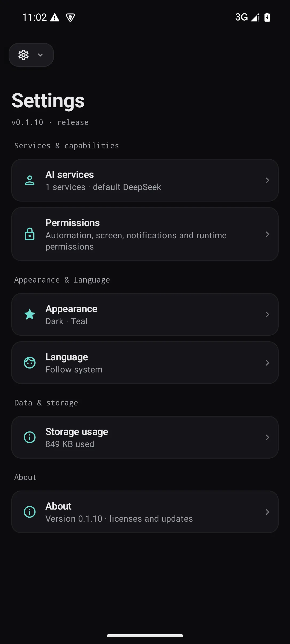Click the gear icon in top selector

click(24, 55)
